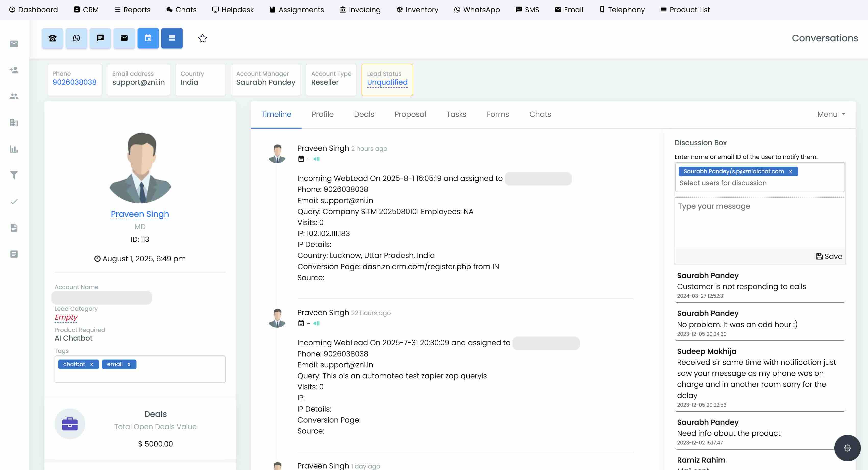Switch to the Deals tab
Image resolution: width=868 pixels, height=470 pixels.
364,114
